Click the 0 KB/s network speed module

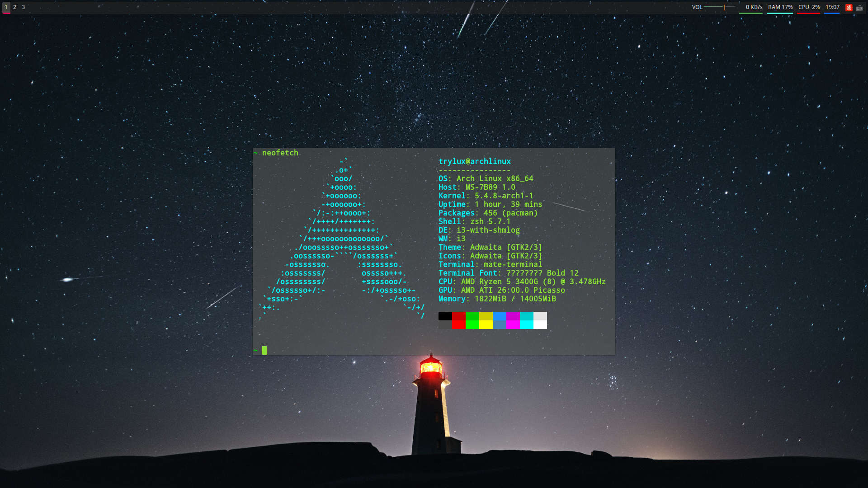coord(754,7)
